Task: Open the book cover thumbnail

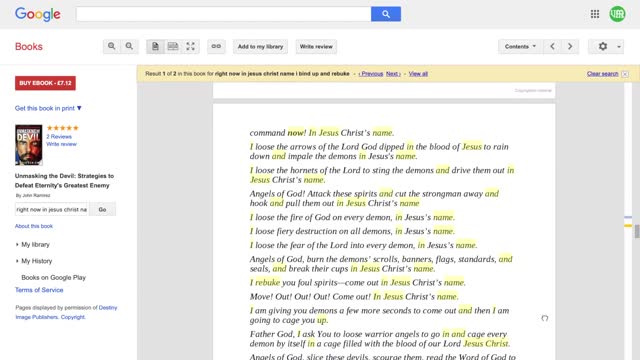Action: click(x=29, y=145)
